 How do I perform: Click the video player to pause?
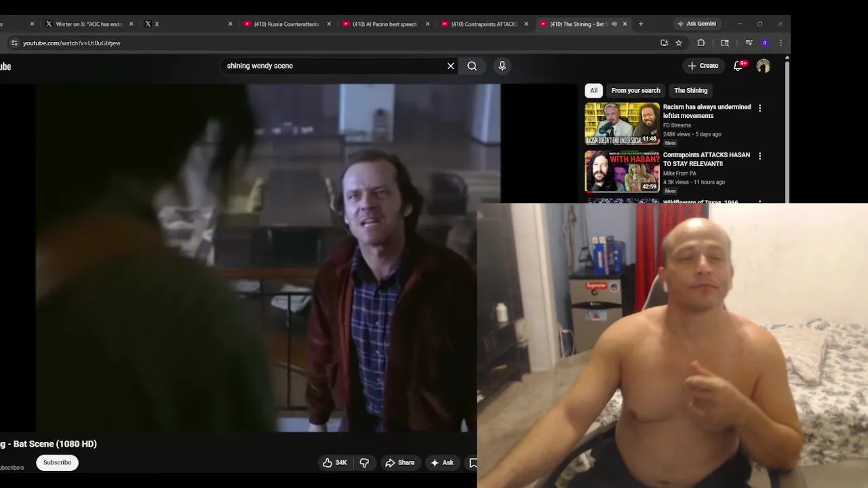click(x=268, y=258)
